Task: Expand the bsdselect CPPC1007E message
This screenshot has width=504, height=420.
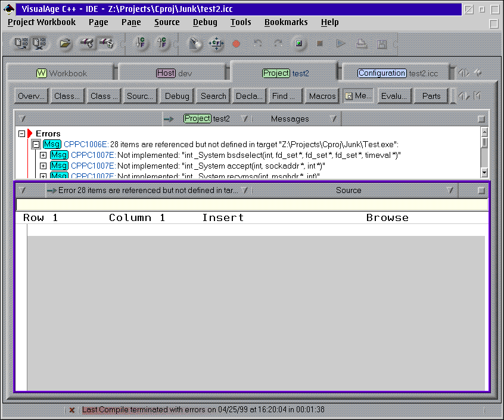Action: pos(43,155)
